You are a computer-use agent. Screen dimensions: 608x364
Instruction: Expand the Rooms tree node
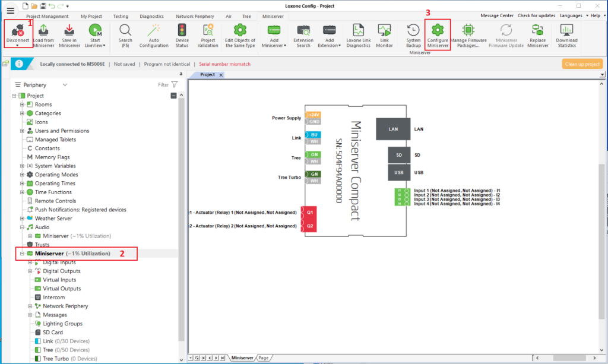tap(22, 105)
